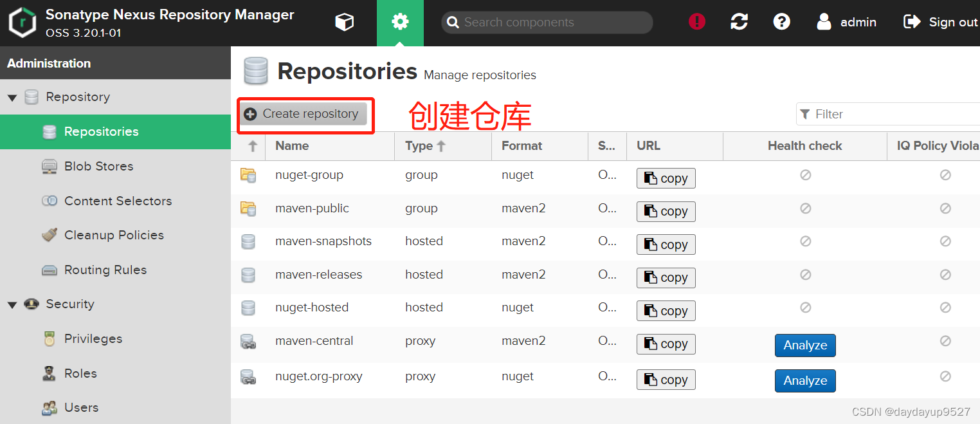Open Routing Rules in the sidebar
980x424 pixels.
pos(115,270)
